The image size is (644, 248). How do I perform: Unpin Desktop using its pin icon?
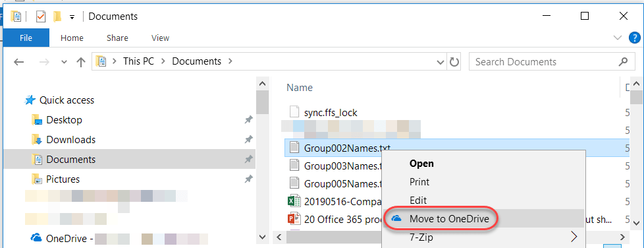pos(248,119)
